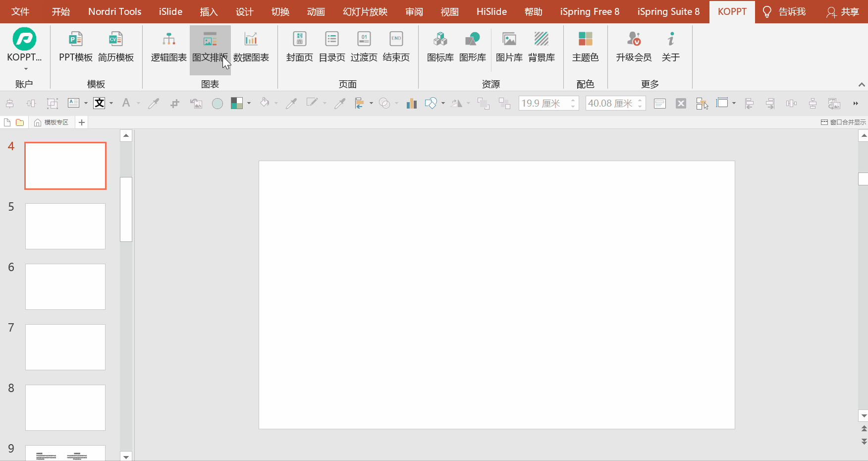
Task: Expand toolbar overflow double-arrow button
Action: click(856, 103)
